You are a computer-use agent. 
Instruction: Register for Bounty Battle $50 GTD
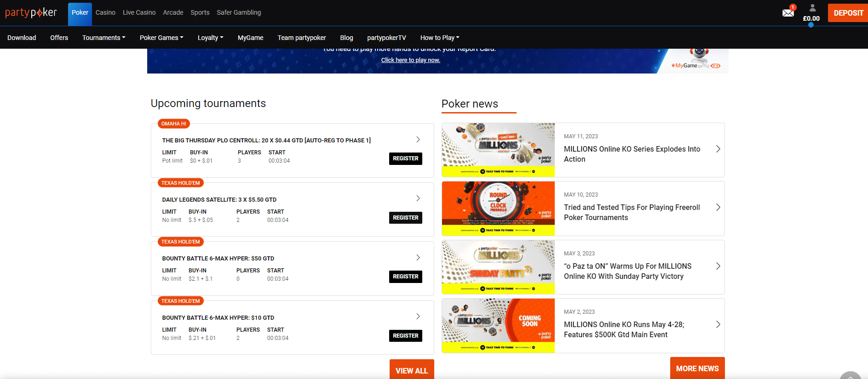pyautogui.click(x=406, y=277)
